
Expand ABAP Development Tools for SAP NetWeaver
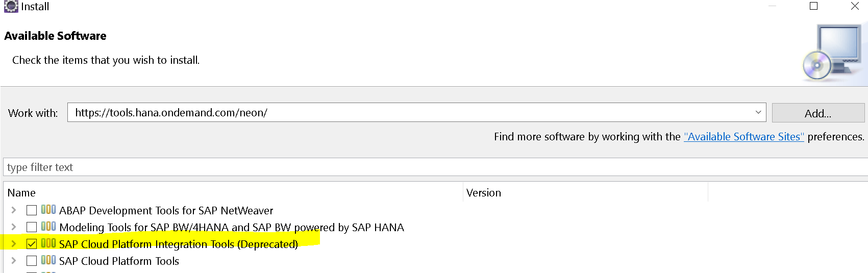pos(14,210)
